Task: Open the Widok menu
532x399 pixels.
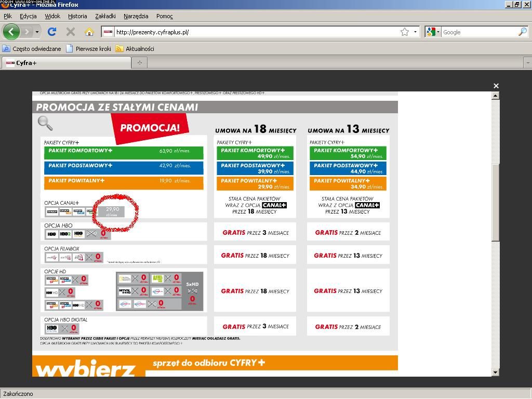Action: (52, 16)
